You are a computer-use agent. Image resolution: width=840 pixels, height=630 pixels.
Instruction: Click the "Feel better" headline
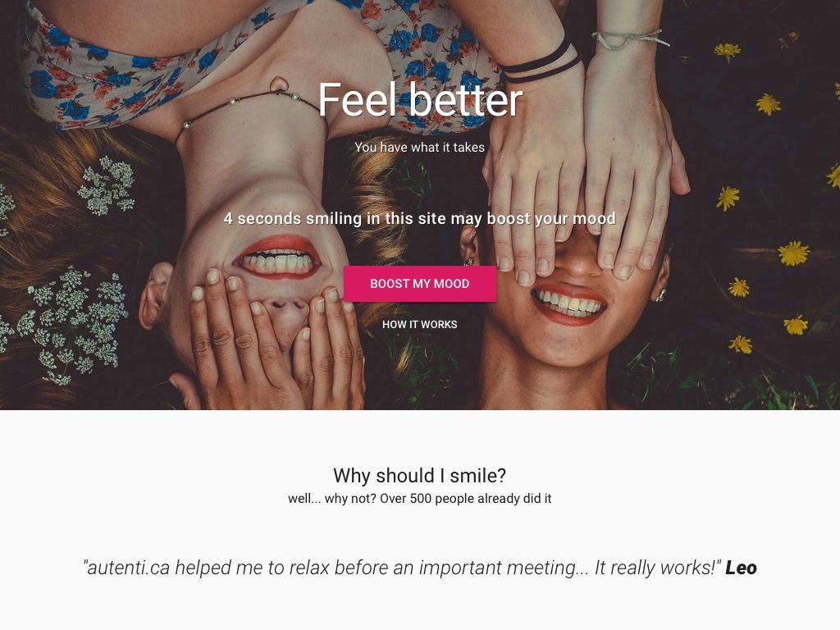click(420, 100)
